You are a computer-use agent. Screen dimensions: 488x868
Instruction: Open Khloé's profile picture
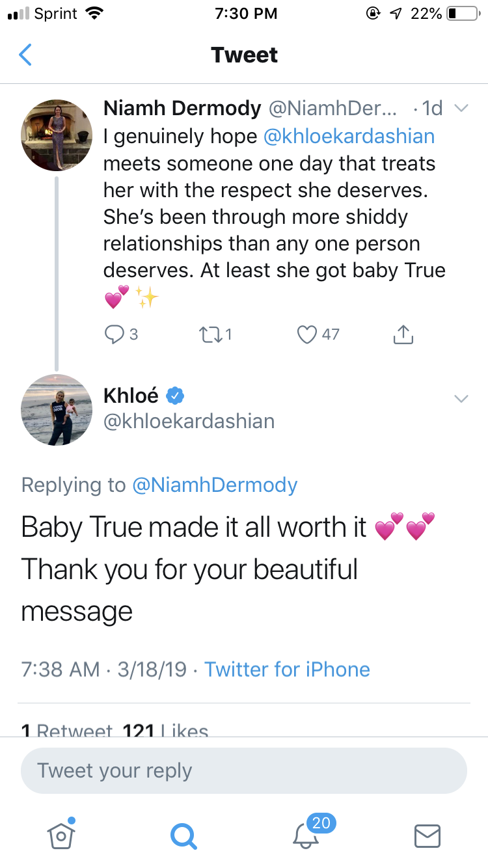click(57, 410)
